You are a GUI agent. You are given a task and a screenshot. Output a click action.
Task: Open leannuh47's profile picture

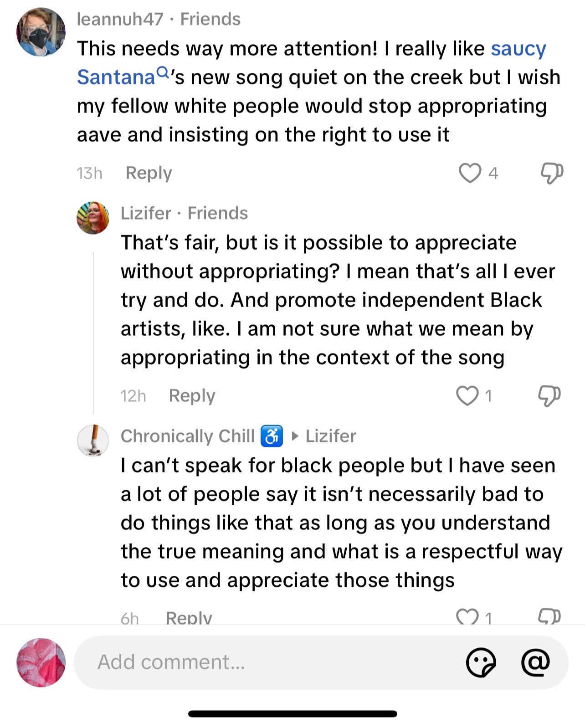tap(41, 32)
